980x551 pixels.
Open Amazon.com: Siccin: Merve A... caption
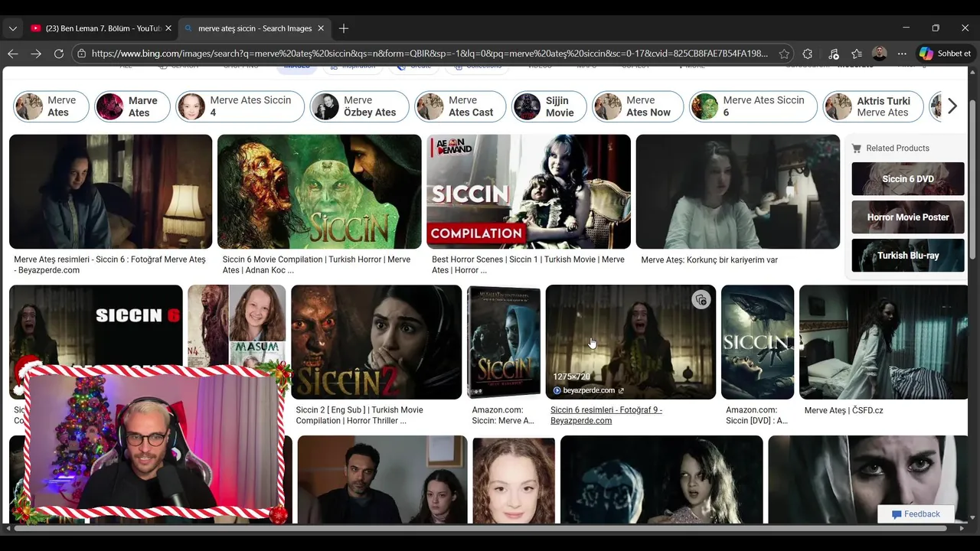503,415
